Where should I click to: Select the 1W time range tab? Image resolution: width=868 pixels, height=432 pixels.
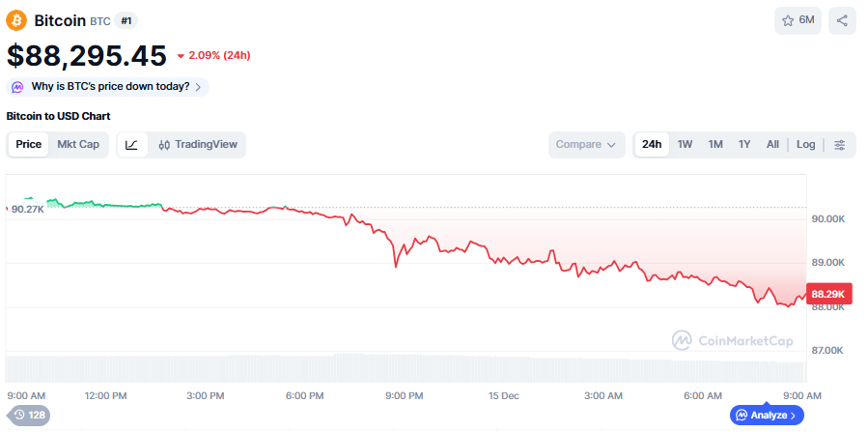(685, 145)
